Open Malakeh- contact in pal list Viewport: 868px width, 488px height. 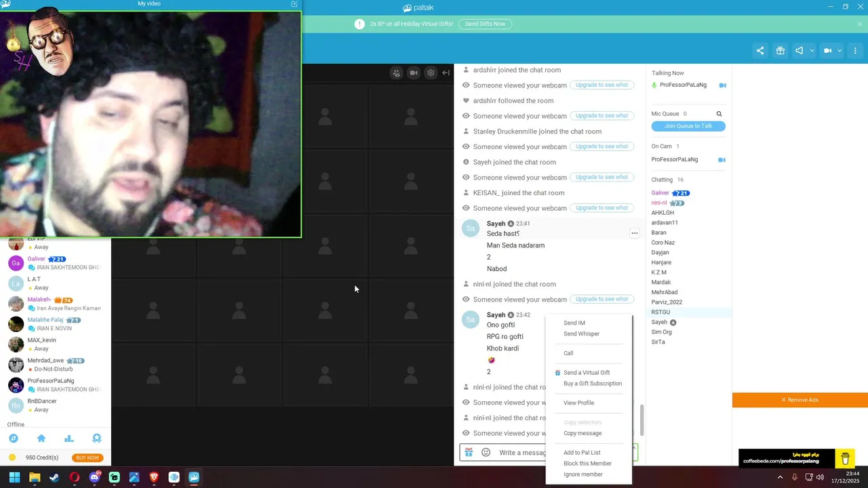(56, 304)
